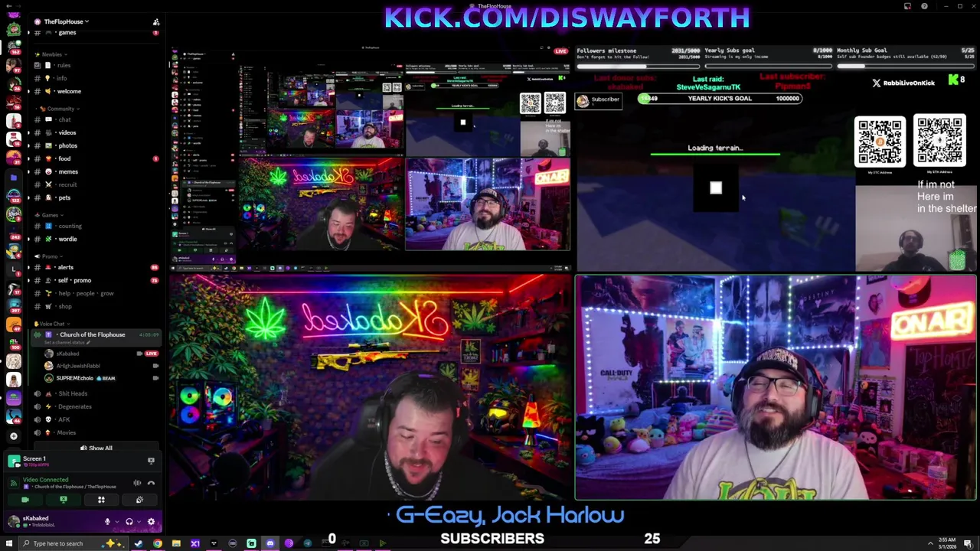
Task: Open the memes channel
Action: click(x=96, y=171)
